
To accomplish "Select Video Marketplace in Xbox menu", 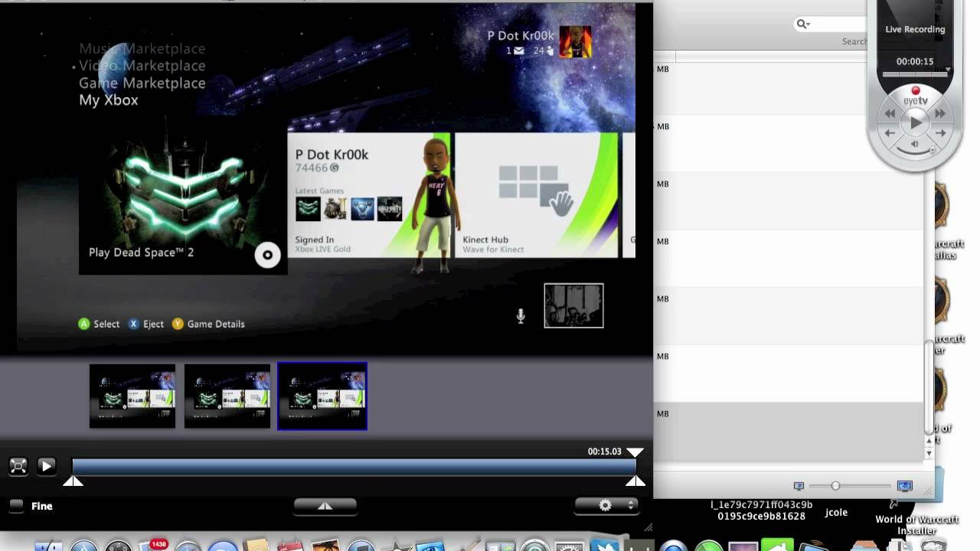I will 142,66.
